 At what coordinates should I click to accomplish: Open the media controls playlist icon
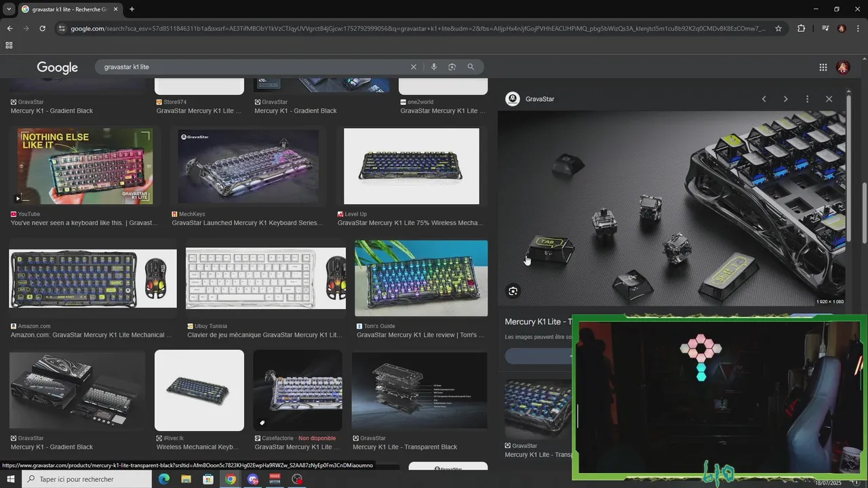coord(825,28)
